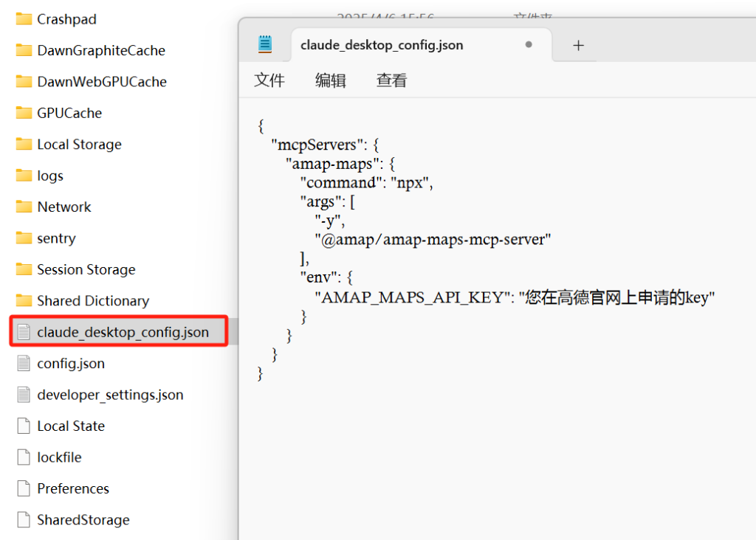Select the Network folder name

tap(64, 207)
